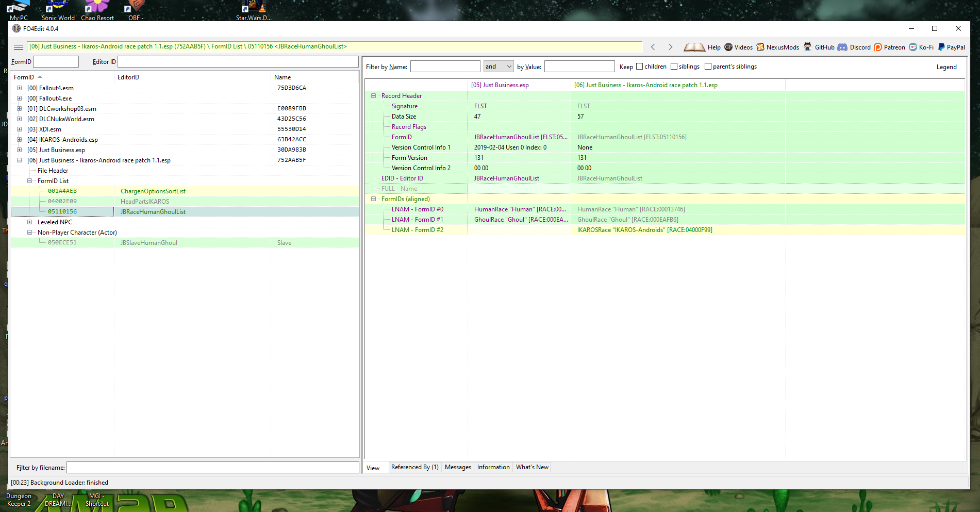Open the hamburger main menu icon
This screenshot has height=512, width=980.
click(19, 47)
